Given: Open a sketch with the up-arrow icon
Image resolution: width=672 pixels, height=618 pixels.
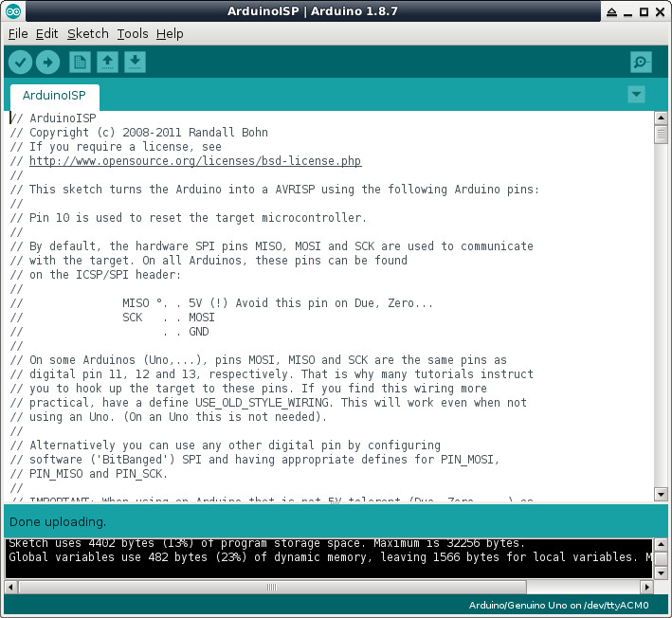Looking at the screenshot, I should [107, 63].
